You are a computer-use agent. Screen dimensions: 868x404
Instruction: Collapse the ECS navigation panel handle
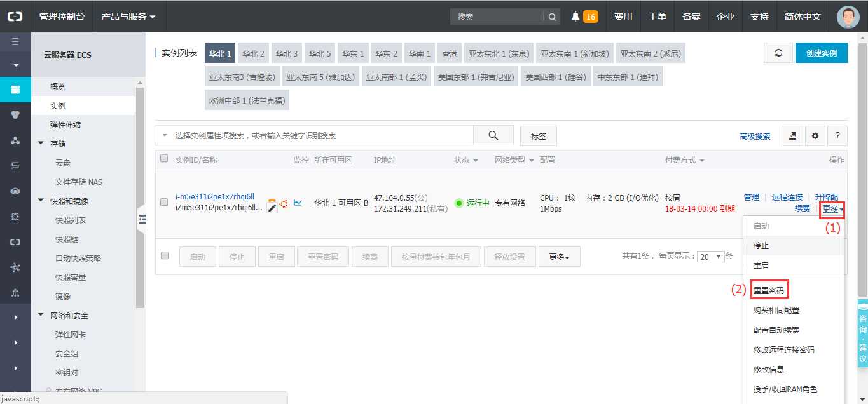pyautogui.click(x=142, y=219)
